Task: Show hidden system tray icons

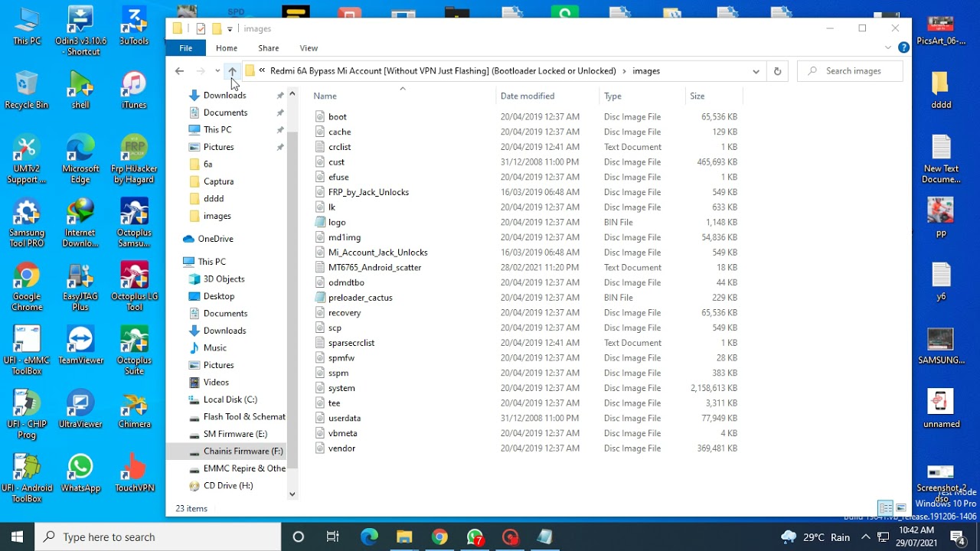Action: pyautogui.click(x=865, y=536)
